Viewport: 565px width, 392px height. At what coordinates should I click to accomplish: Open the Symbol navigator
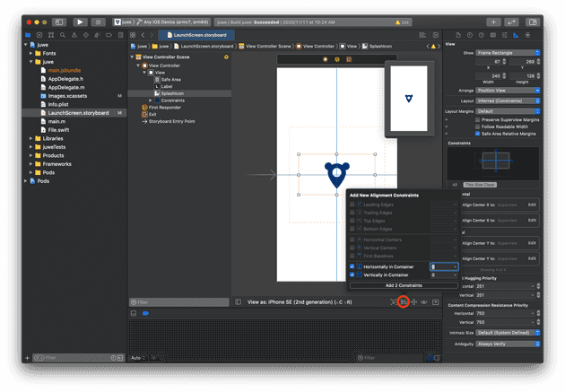pos(51,35)
